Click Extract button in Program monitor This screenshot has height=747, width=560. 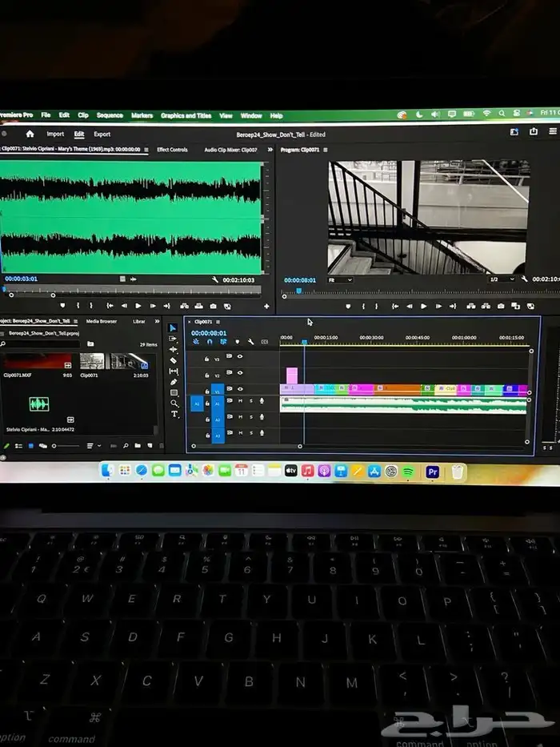[486, 306]
